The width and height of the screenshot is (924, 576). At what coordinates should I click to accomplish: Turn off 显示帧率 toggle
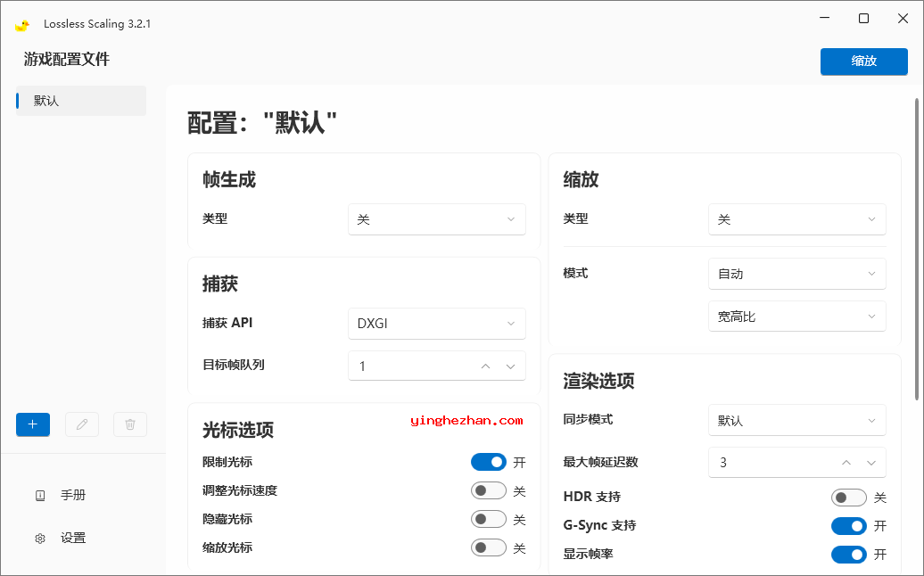tap(849, 555)
